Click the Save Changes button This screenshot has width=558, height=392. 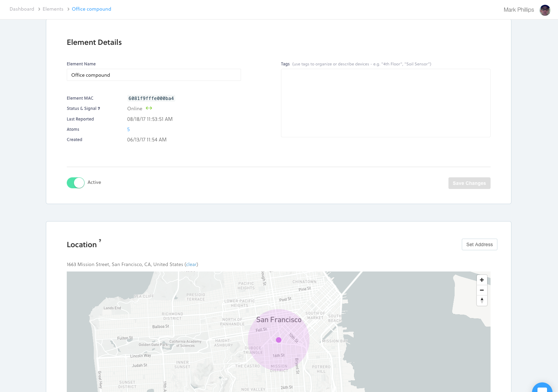(469, 183)
